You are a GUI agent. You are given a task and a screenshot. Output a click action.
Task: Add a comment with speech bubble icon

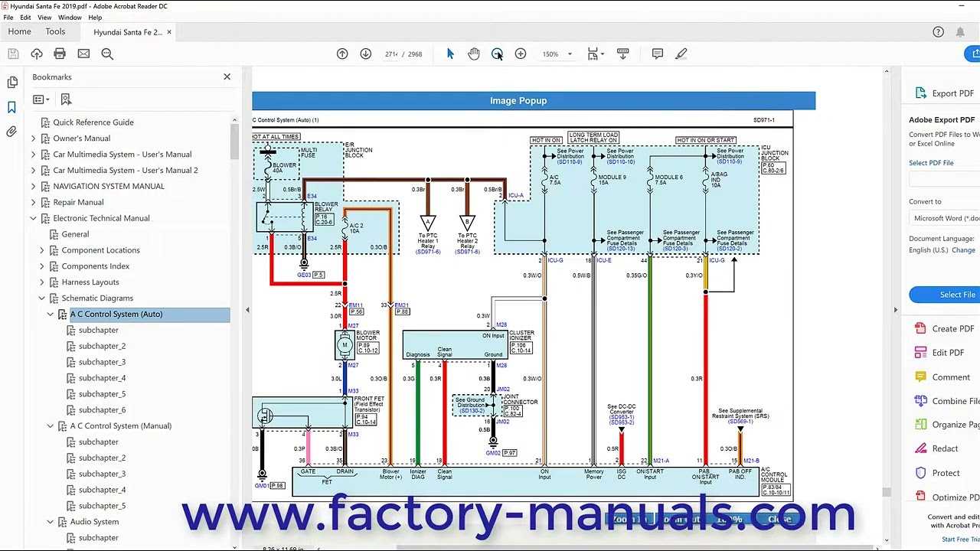pos(658,54)
